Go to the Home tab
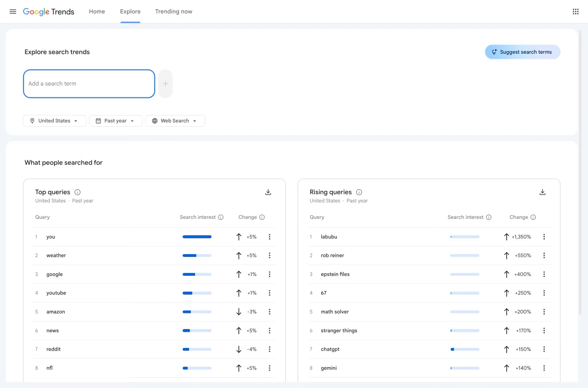 [x=97, y=11]
